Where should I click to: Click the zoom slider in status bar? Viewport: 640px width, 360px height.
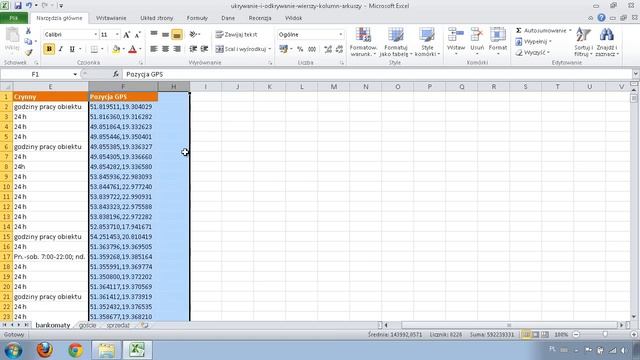pos(605,335)
